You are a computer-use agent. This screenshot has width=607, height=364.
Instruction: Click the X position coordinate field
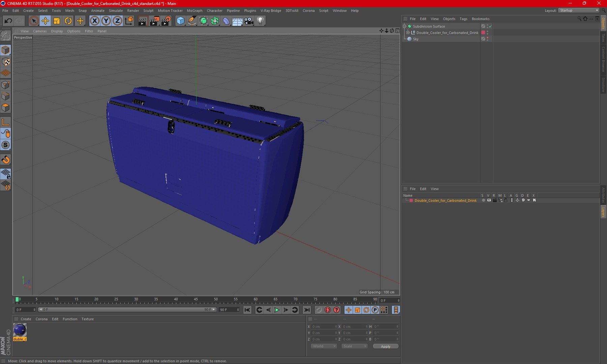tap(324, 327)
